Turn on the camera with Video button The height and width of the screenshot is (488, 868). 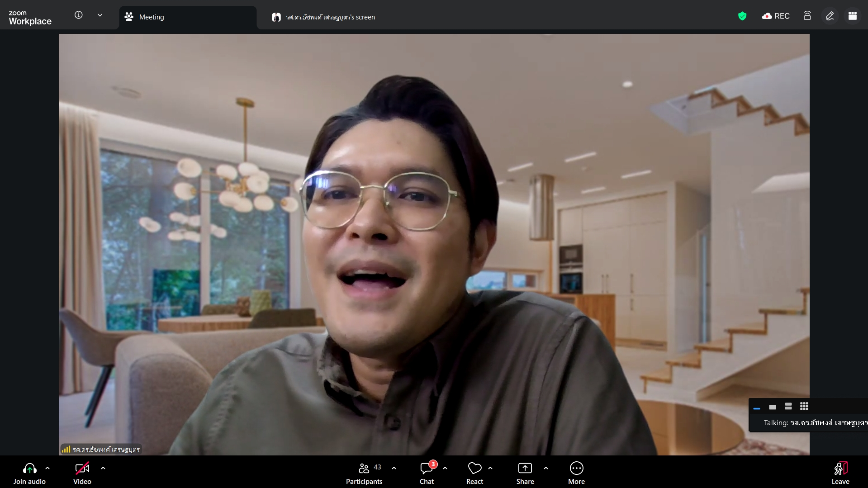click(82, 469)
